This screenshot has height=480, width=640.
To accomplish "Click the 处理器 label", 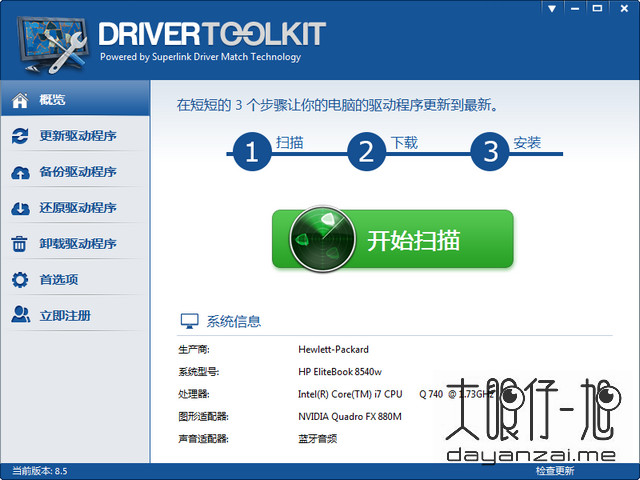I will click(x=194, y=394).
